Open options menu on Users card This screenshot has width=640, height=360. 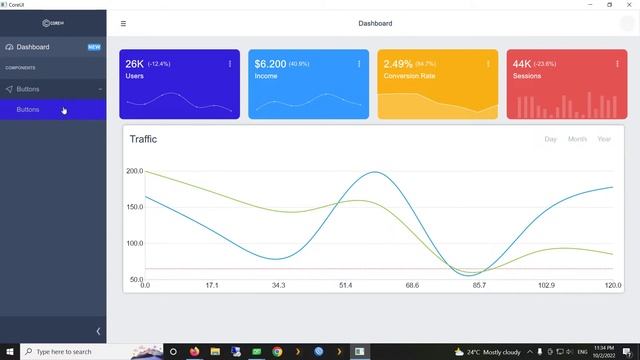(230, 64)
